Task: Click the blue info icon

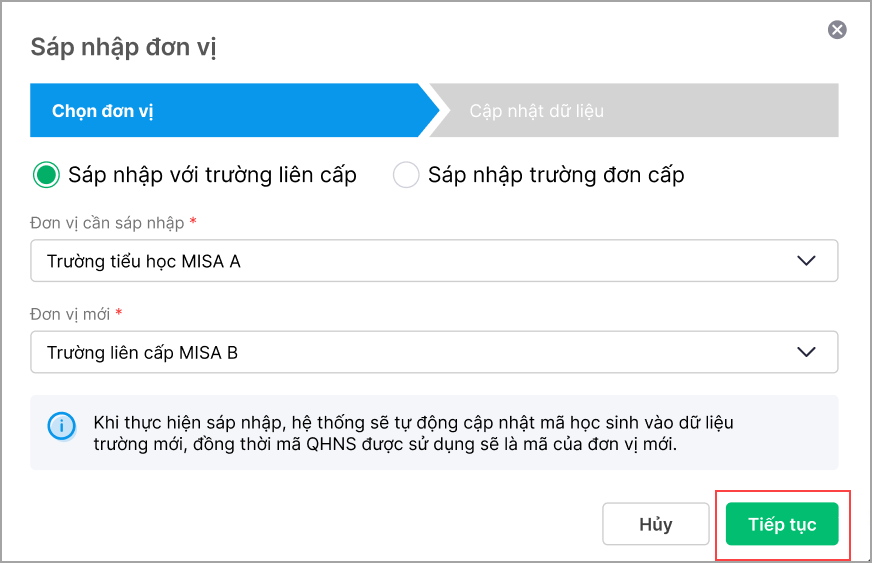Action: tap(61, 425)
